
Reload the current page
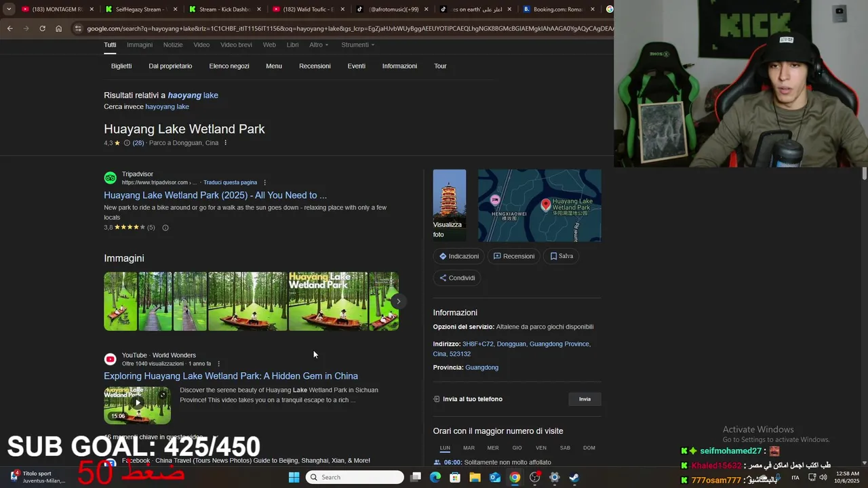(x=42, y=28)
